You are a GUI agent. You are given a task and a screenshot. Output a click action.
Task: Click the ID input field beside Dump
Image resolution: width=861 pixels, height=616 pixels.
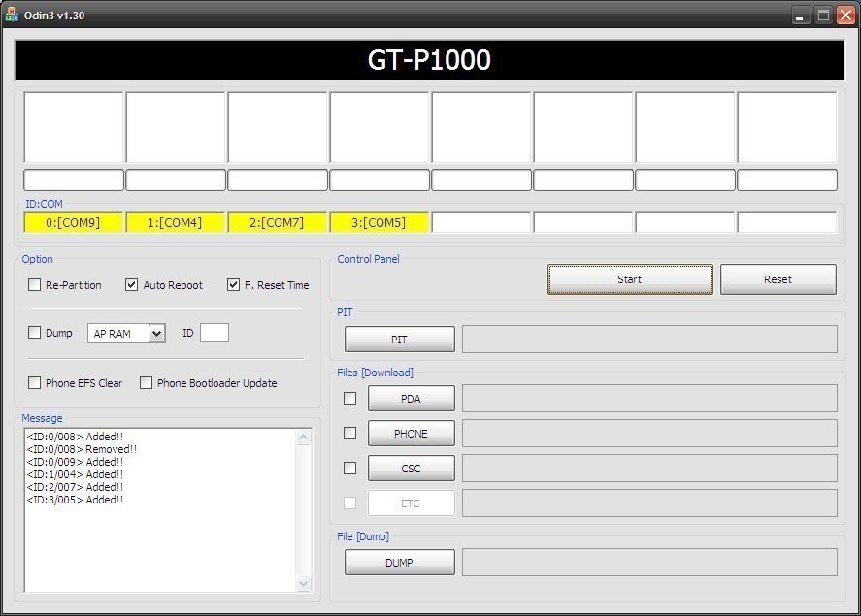click(x=215, y=333)
